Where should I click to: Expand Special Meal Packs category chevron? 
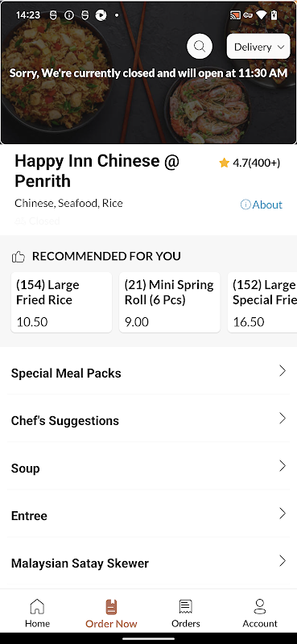(x=283, y=371)
